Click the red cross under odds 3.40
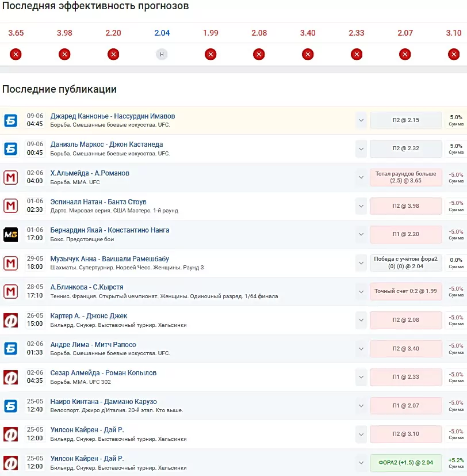The image size is (467, 476). pos(308,54)
